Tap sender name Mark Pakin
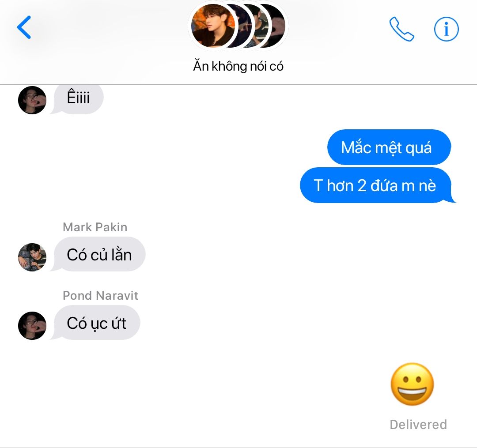This screenshot has width=477, height=448. [x=95, y=227]
